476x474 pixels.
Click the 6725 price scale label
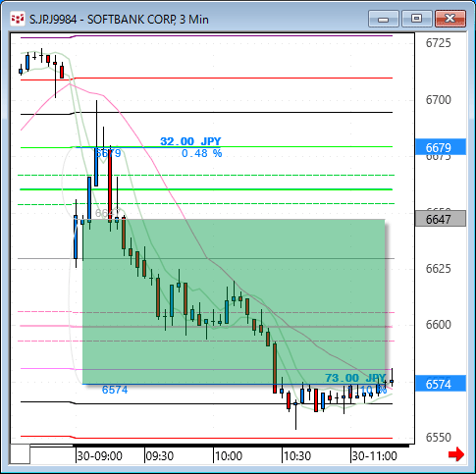pos(438,43)
